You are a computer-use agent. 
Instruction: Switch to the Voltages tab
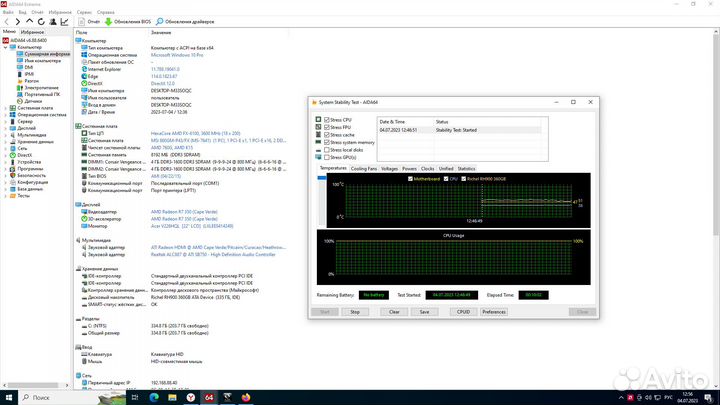coord(389,169)
